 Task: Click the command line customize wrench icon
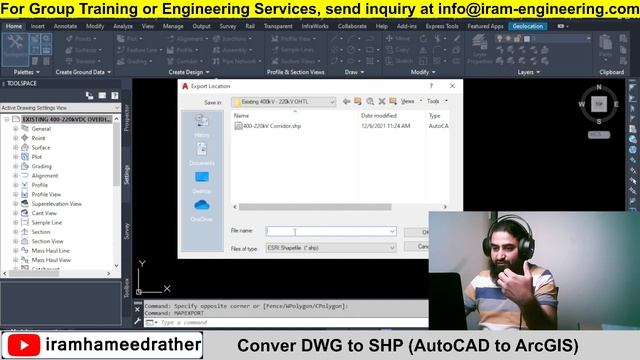(x=138, y=321)
